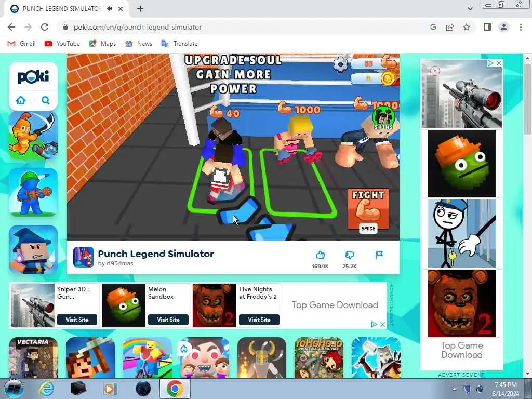View site lock information icon

tap(65, 27)
